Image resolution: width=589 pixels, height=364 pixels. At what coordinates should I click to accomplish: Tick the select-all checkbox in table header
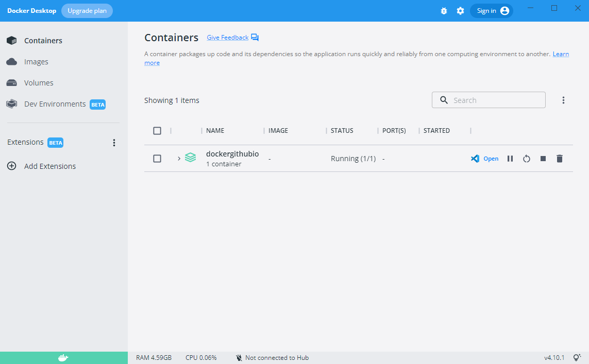point(157,131)
